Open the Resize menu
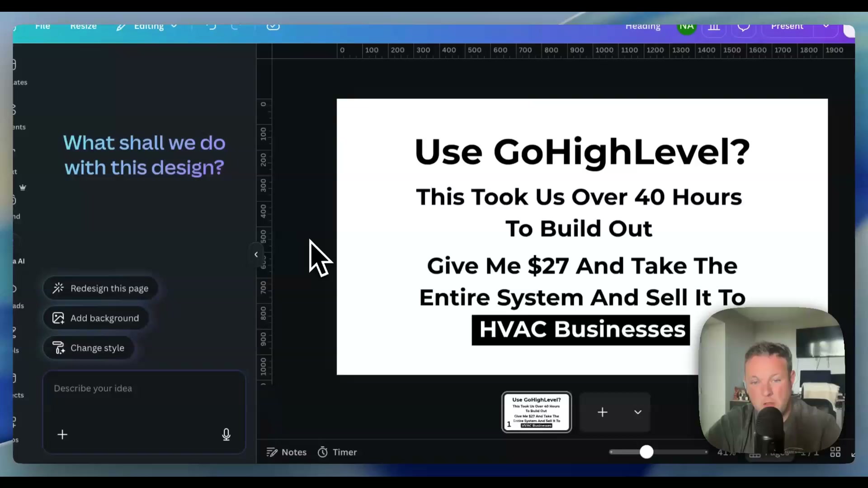868x488 pixels. tap(83, 27)
